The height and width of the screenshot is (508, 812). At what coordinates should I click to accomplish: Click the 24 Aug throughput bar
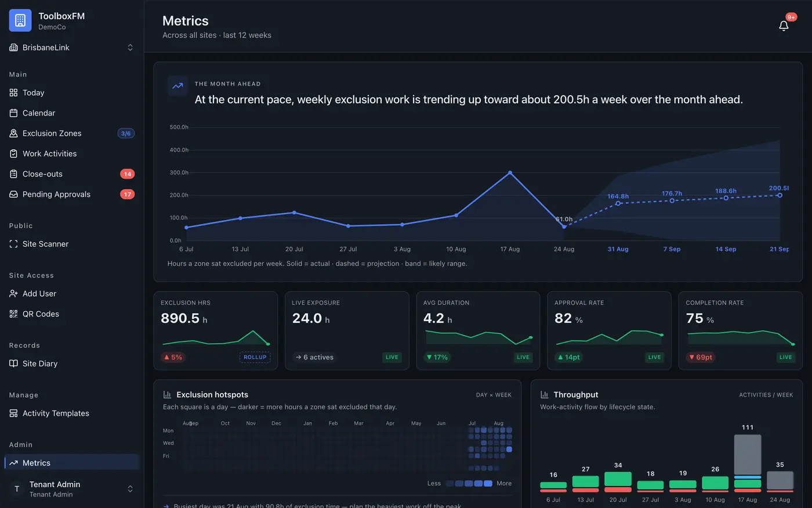780,482
